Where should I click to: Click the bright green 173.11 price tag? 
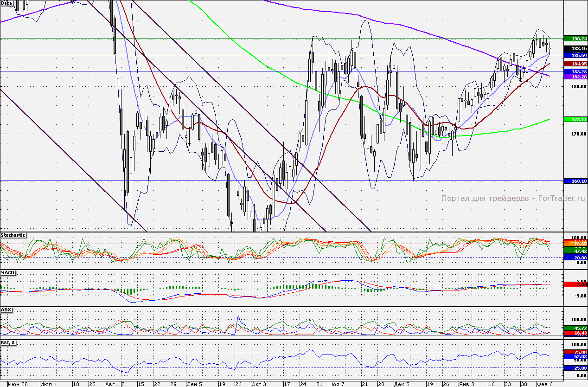(x=575, y=119)
